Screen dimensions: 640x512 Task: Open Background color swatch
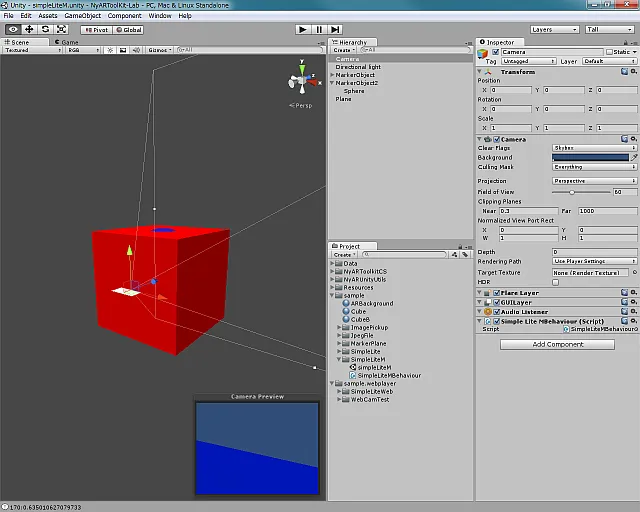point(590,157)
